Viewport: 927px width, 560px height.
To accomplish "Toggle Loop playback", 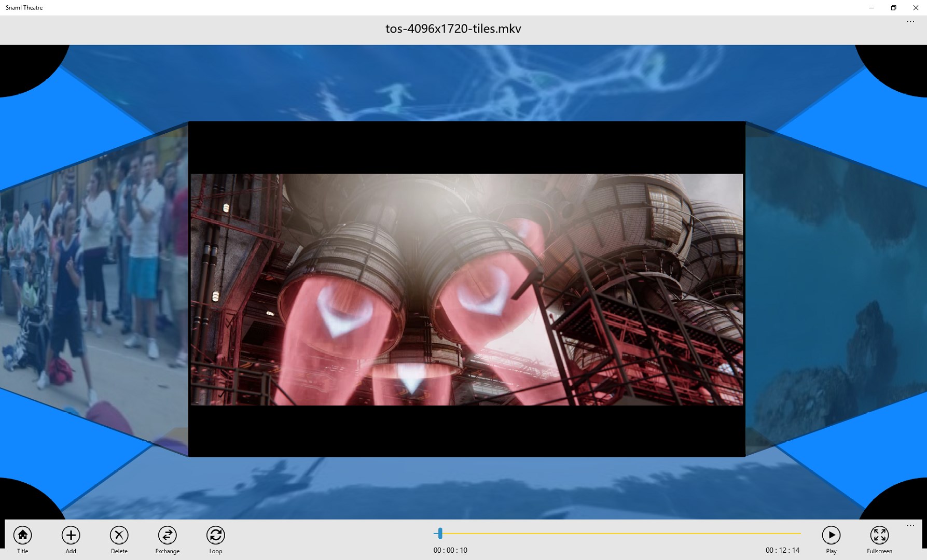I will [215, 539].
